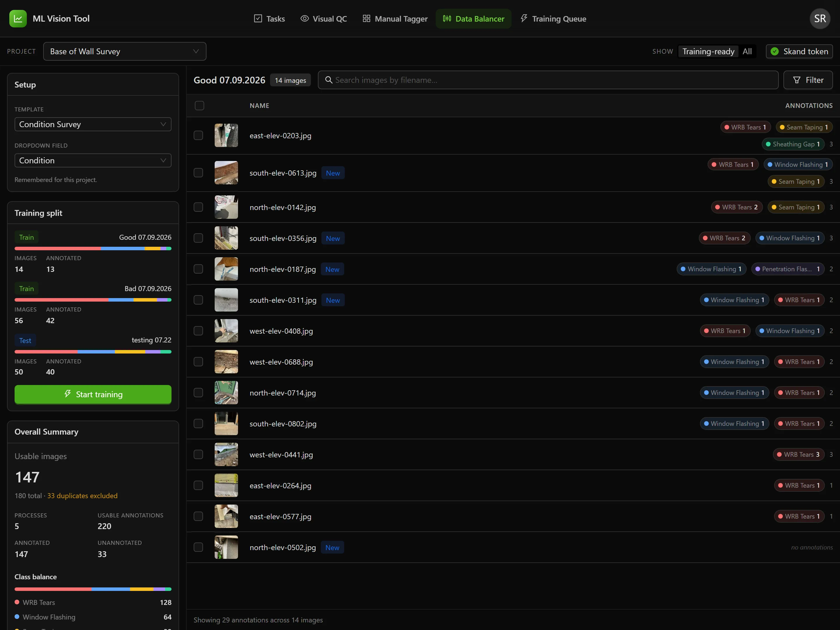840x630 pixels.
Task: Click the Good 07.09.2026 class distribution bar
Action: click(x=93, y=249)
